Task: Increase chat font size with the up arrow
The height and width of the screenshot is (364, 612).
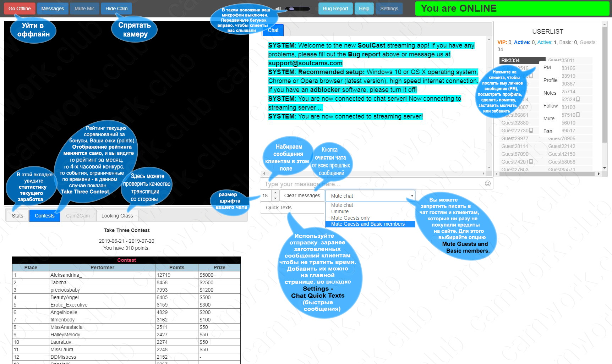Action: tap(275, 193)
